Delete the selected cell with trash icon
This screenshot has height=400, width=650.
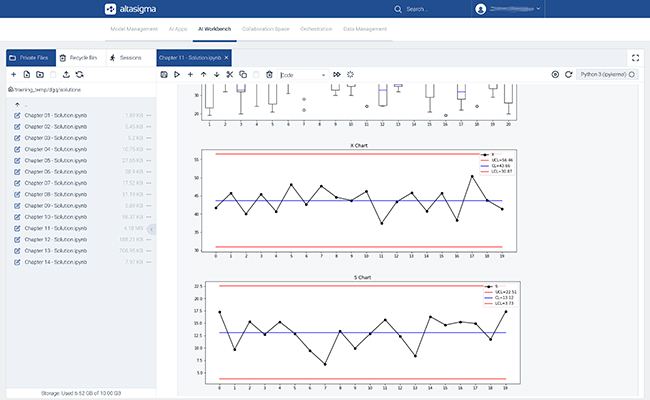pos(268,75)
